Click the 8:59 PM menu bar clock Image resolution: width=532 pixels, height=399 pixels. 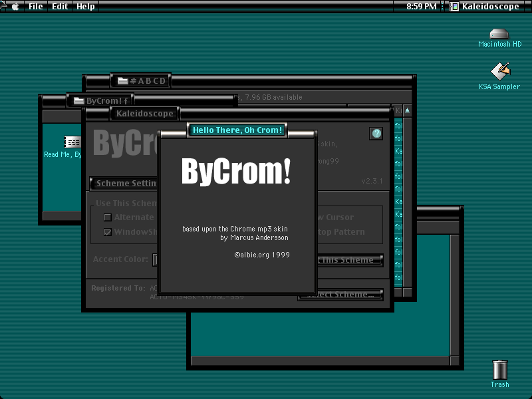(x=422, y=7)
